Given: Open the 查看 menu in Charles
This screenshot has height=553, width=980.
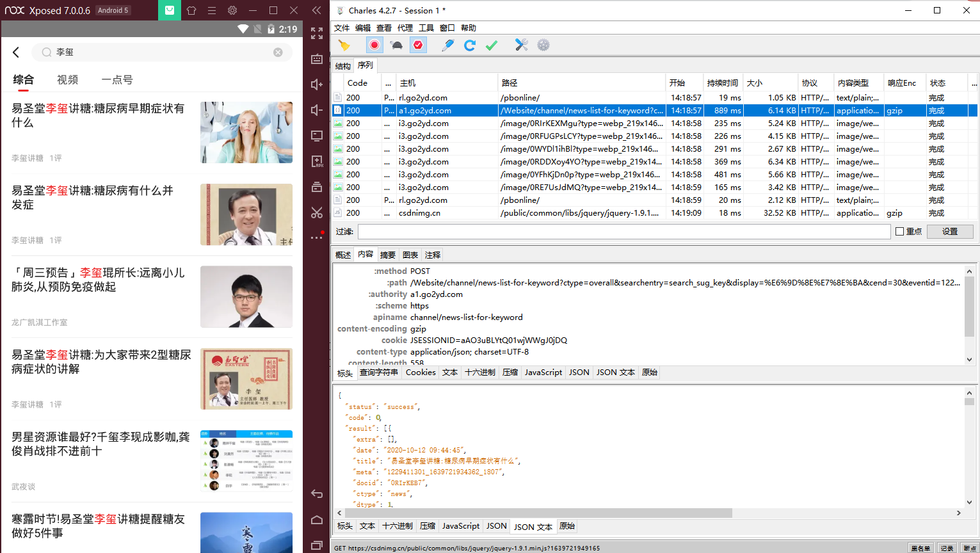Looking at the screenshot, I should tap(384, 28).
